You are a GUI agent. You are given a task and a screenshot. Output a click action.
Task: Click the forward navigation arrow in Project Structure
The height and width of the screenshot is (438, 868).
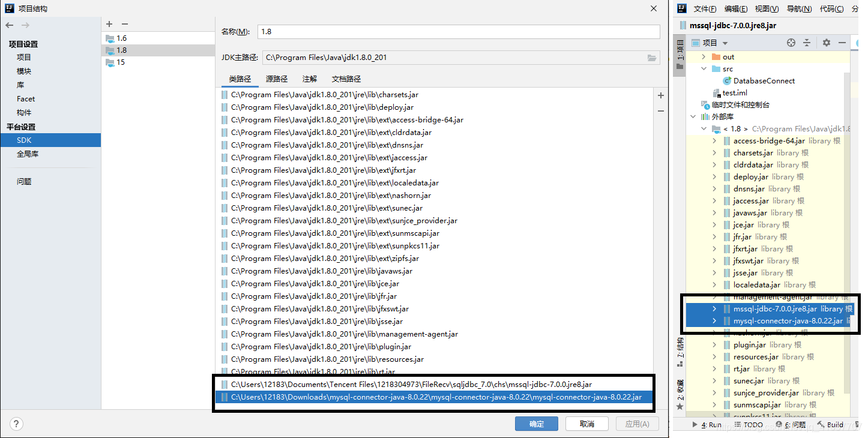[25, 25]
